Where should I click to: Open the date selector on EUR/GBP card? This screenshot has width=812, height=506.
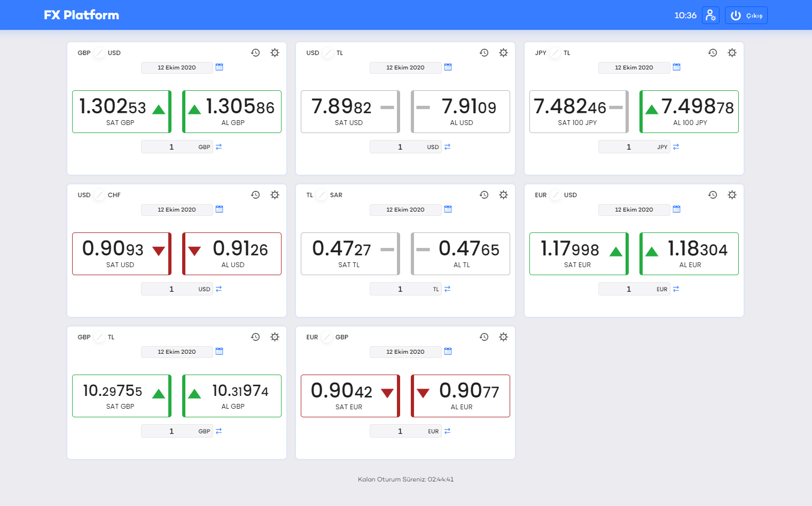tap(405, 352)
